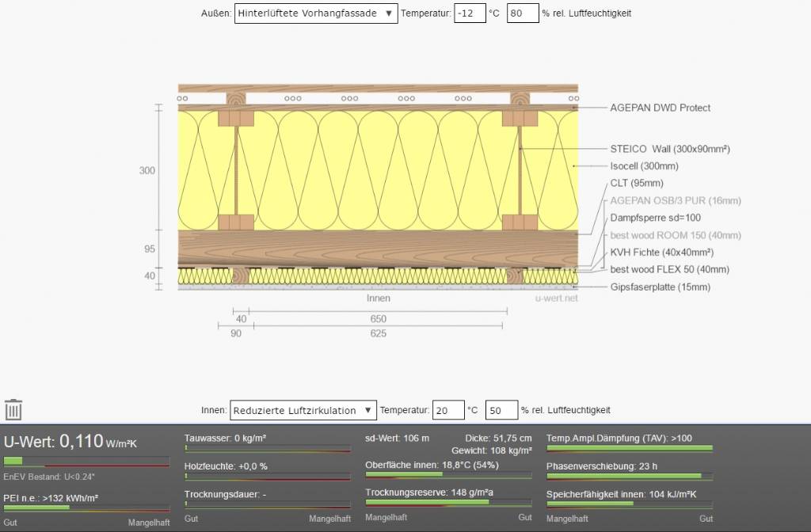This screenshot has width=811, height=532.
Task: Select the outside relative humidity field
Action: point(522,13)
